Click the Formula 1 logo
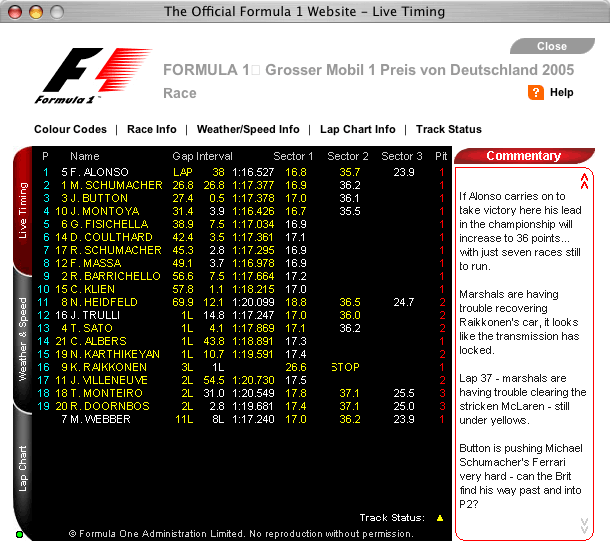Screen dimensions: 610x552 (93, 76)
